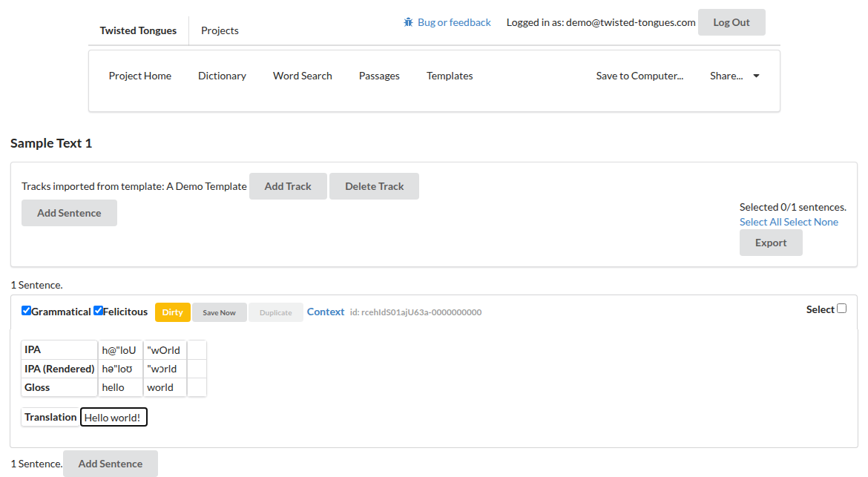Open the Twisted Tongues home tab

point(138,30)
